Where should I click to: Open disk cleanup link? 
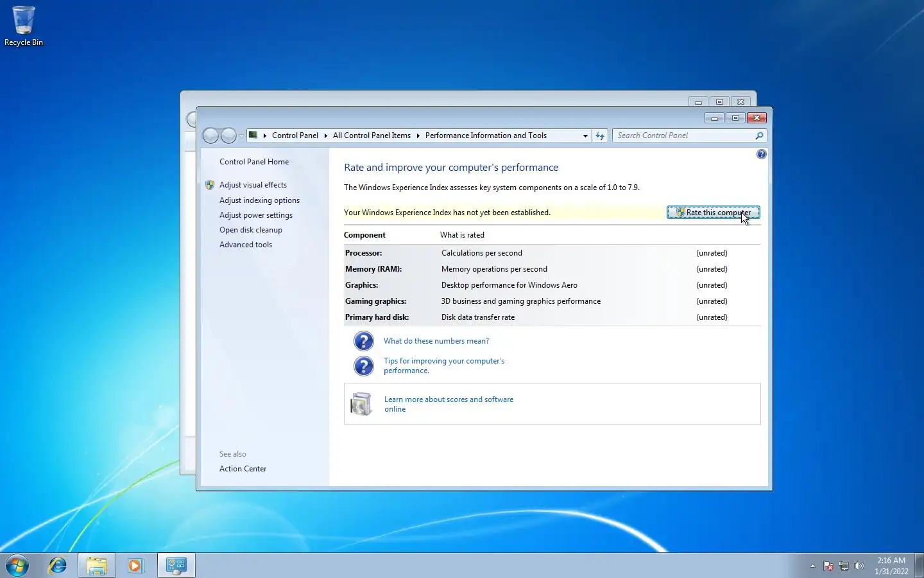coord(251,230)
